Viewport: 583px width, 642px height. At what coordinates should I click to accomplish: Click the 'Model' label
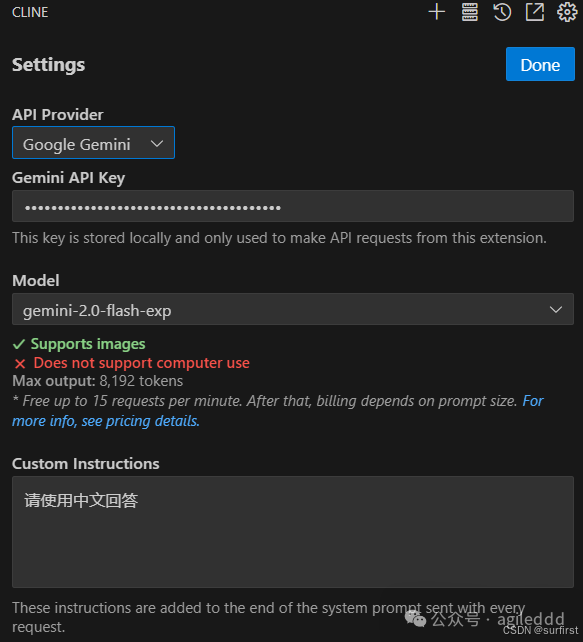click(x=36, y=280)
